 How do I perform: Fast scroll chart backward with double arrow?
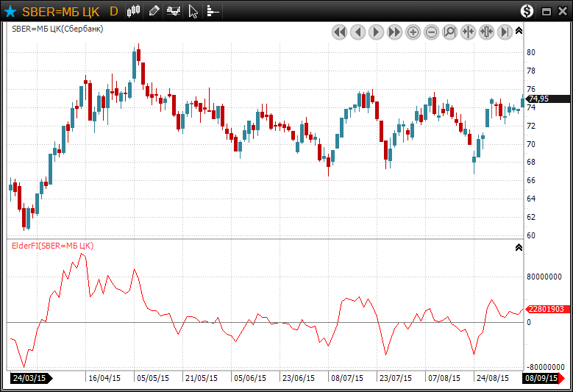point(339,32)
